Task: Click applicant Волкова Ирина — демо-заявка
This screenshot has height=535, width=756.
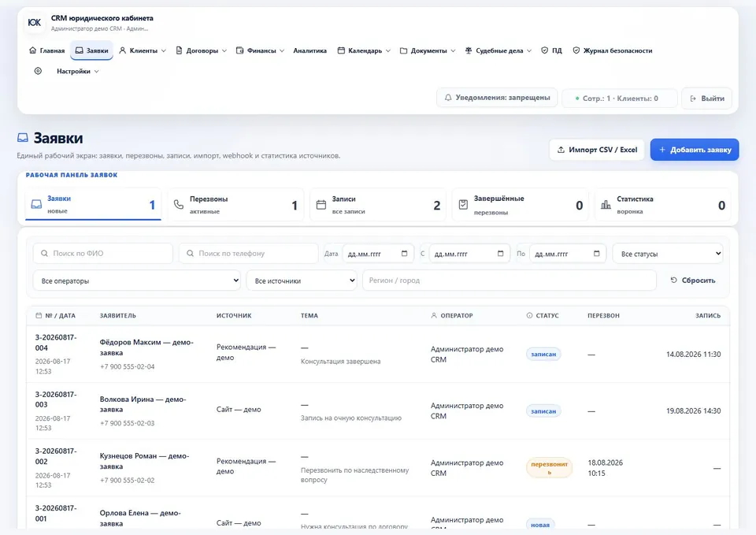Action: click(143, 404)
